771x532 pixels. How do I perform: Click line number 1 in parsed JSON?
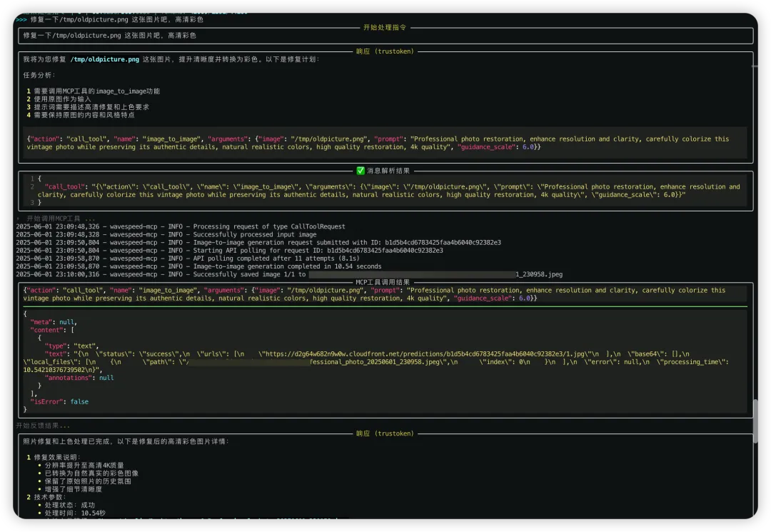[32, 179]
